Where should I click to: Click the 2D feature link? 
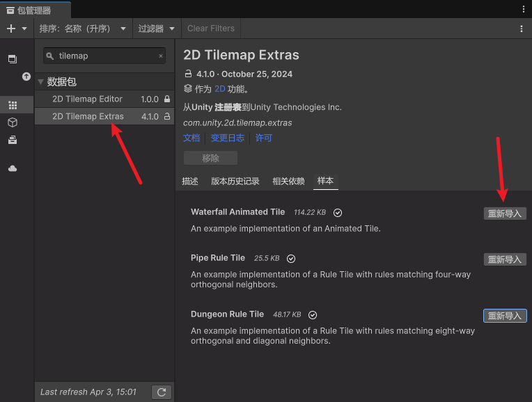[220, 89]
